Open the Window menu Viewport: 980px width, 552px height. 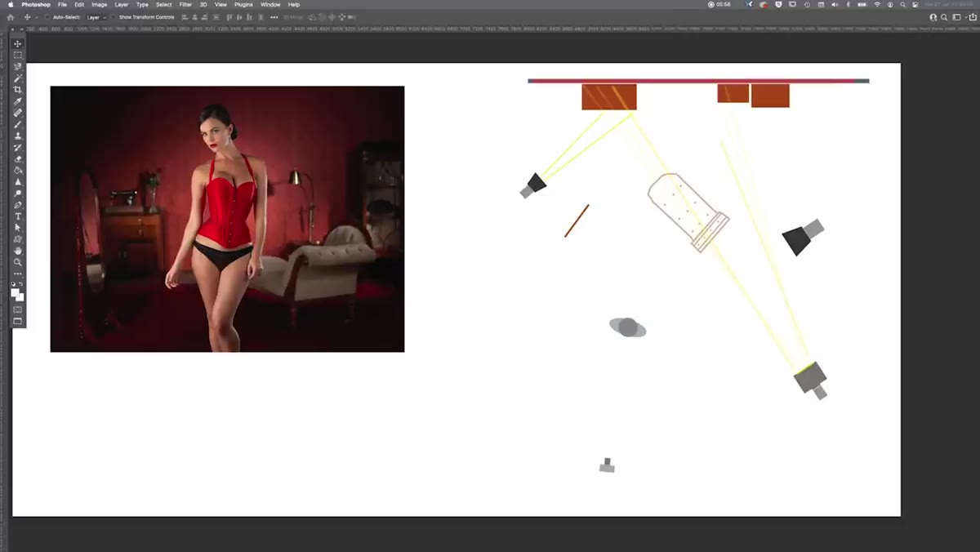270,5
